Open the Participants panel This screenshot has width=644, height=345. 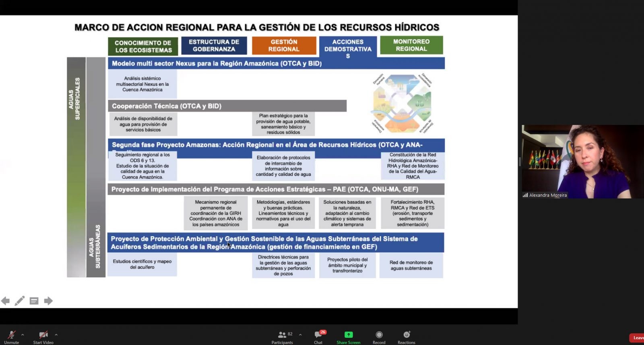pyautogui.click(x=282, y=335)
